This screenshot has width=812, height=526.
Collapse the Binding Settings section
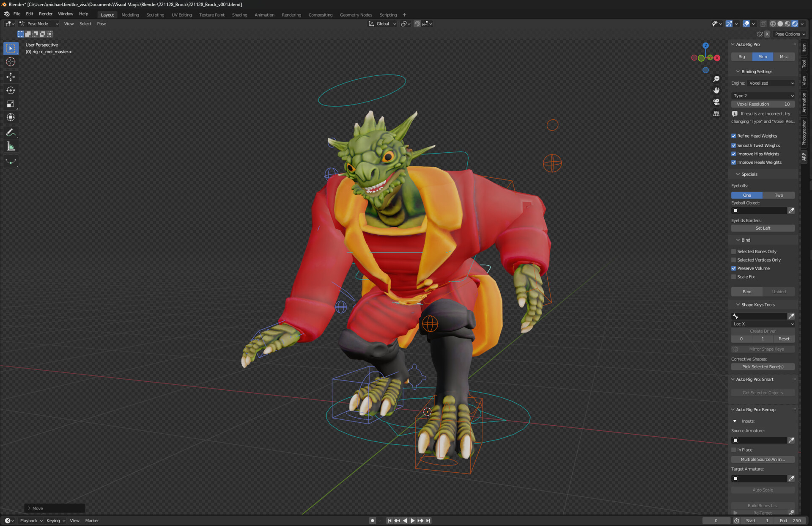(754, 72)
